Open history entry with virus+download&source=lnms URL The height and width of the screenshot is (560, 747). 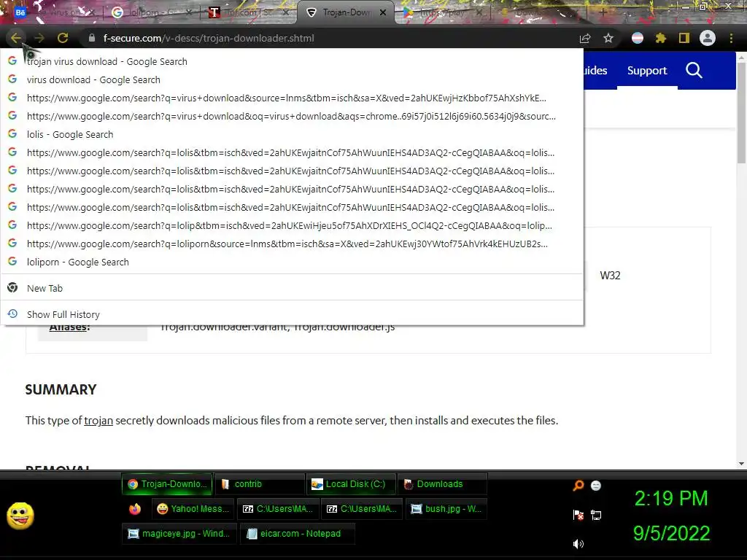(292, 98)
